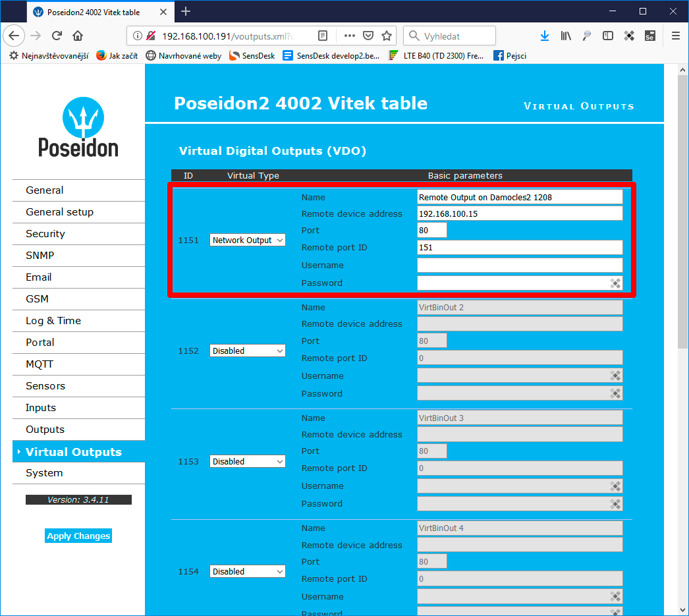Open Jak začít bookmark

117,56
